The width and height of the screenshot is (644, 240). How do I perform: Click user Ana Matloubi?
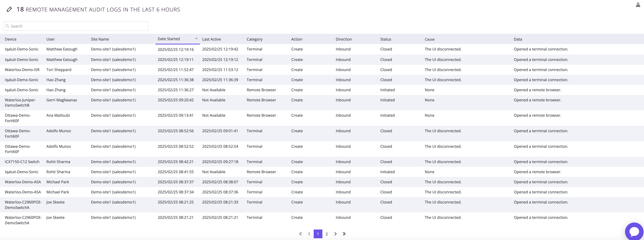[x=58, y=115]
